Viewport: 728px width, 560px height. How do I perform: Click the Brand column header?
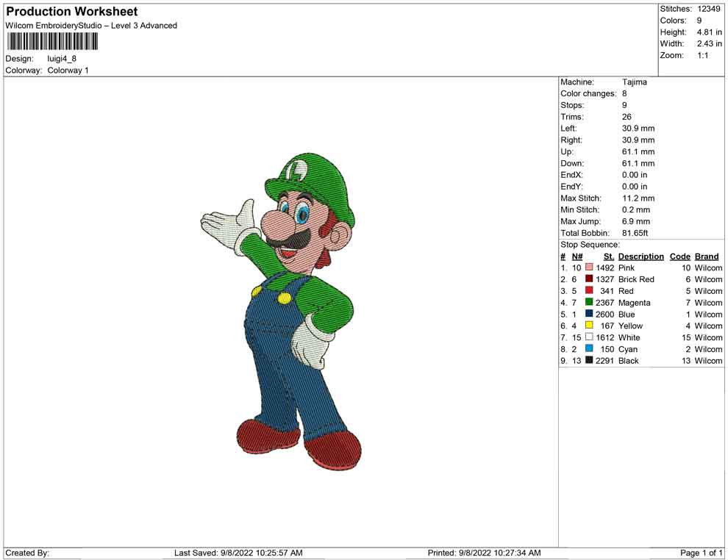[707, 256]
